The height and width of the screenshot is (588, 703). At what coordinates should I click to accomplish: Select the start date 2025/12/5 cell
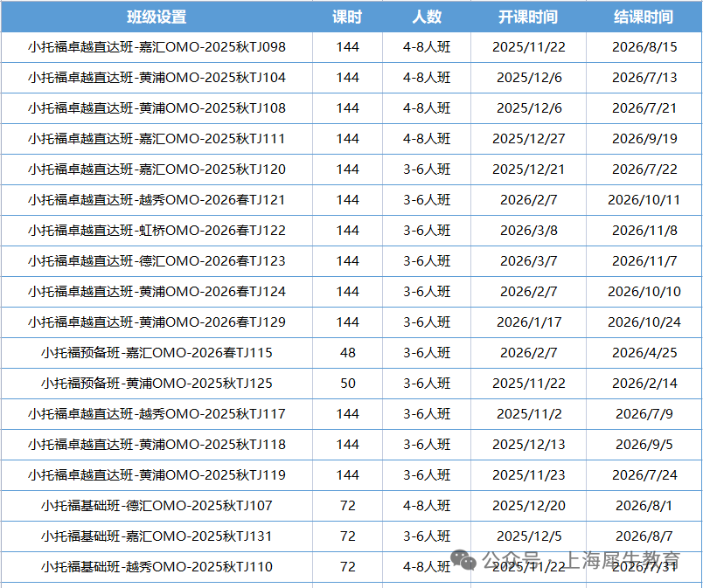(x=528, y=536)
